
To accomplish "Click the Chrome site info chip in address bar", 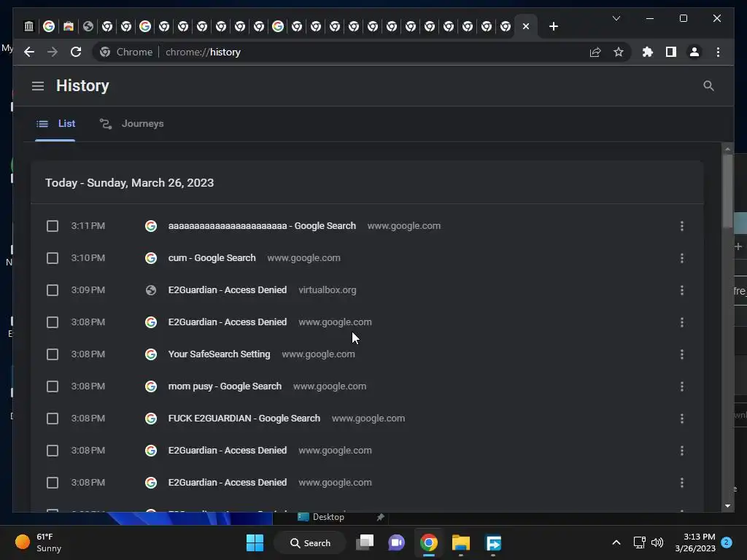I will [x=126, y=52].
